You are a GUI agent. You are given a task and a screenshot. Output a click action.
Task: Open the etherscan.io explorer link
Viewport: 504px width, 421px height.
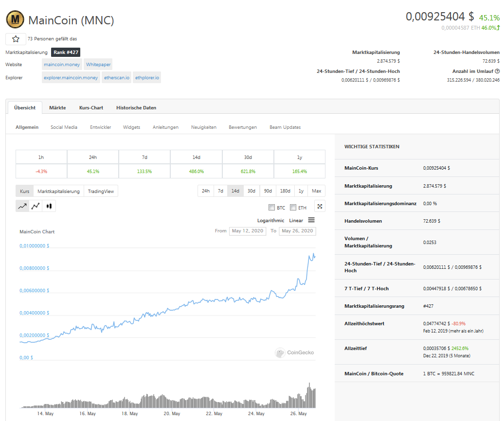[117, 77]
